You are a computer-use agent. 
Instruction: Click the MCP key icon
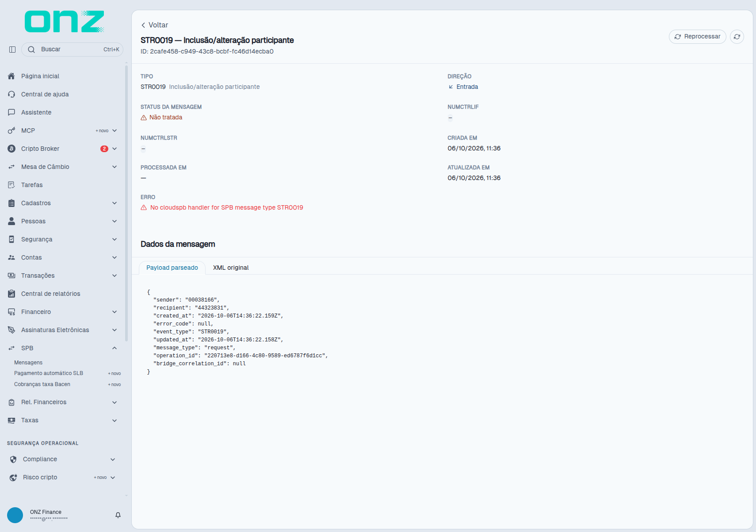pyautogui.click(x=11, y=130)
